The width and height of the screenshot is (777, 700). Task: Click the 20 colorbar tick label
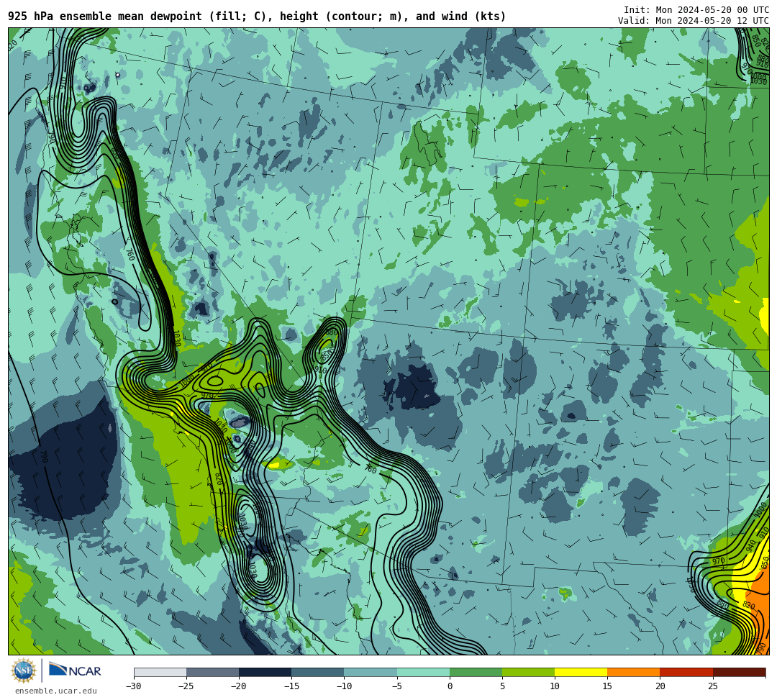660,686
